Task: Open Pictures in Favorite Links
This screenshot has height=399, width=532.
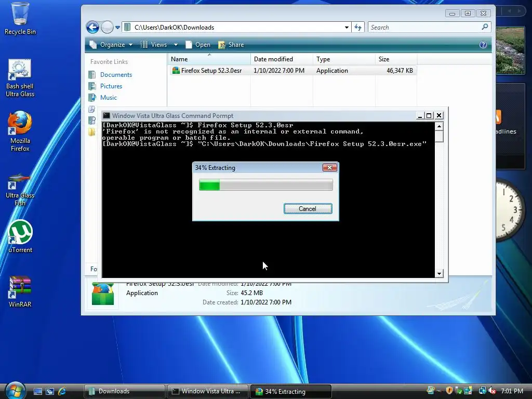Action: [x=111, y=86]
